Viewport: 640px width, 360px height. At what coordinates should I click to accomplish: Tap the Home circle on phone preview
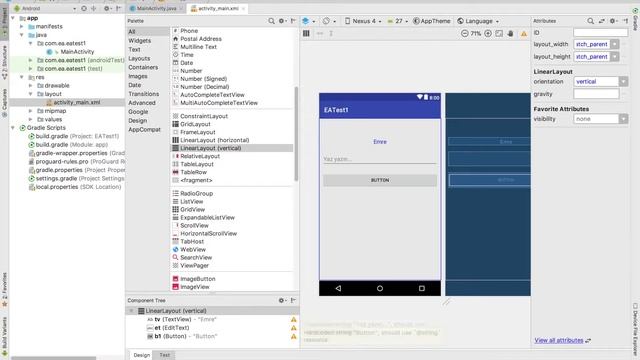pos(380,288)
